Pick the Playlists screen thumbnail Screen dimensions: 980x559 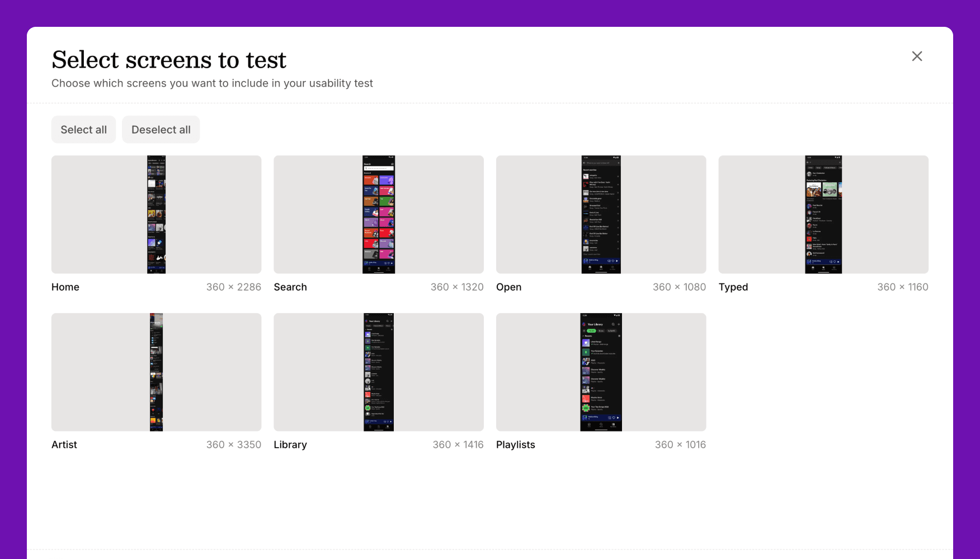601,372
